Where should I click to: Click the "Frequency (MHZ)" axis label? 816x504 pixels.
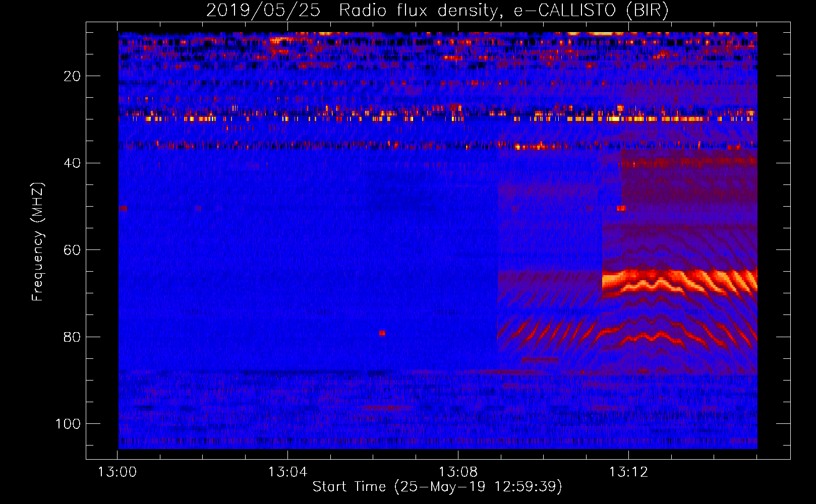(x=38, y=241)
